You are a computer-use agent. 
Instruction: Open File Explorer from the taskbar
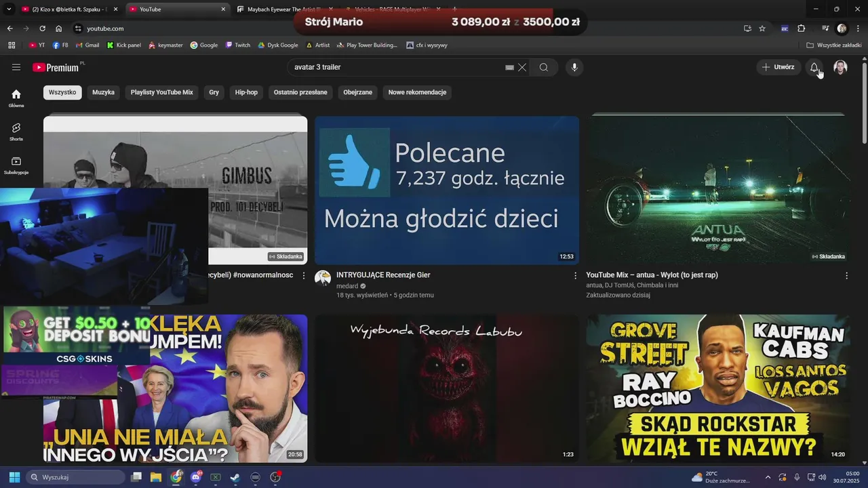(x=156, y=477)
